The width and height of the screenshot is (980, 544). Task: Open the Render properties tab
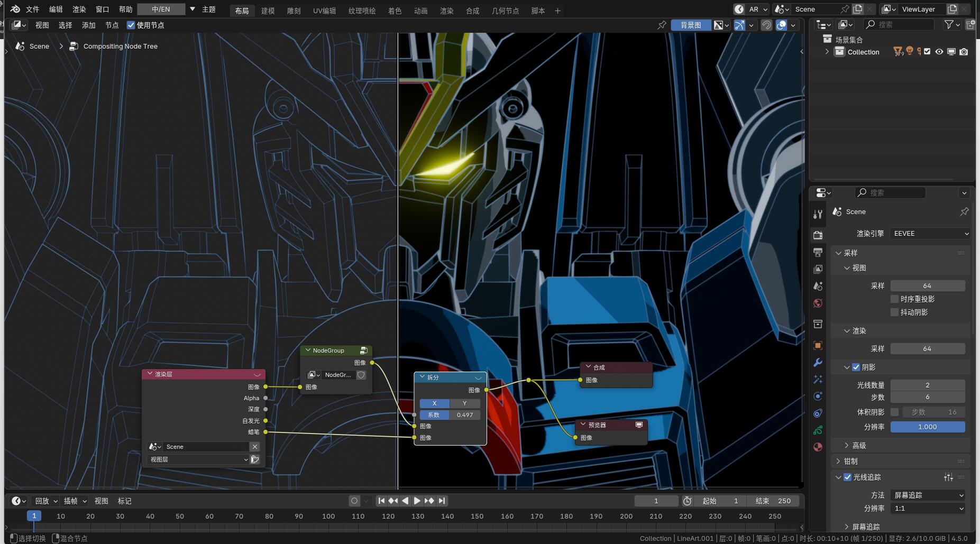tap(818, 235)
